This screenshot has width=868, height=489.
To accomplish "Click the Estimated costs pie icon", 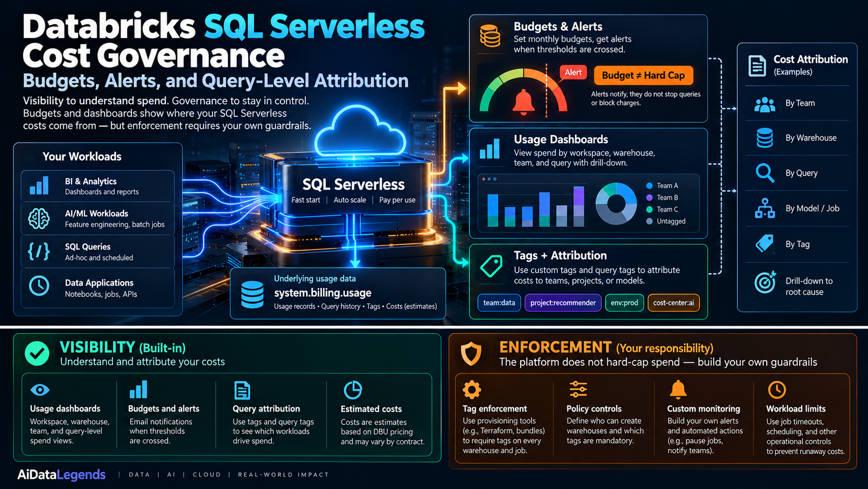I will click(352, 390).
